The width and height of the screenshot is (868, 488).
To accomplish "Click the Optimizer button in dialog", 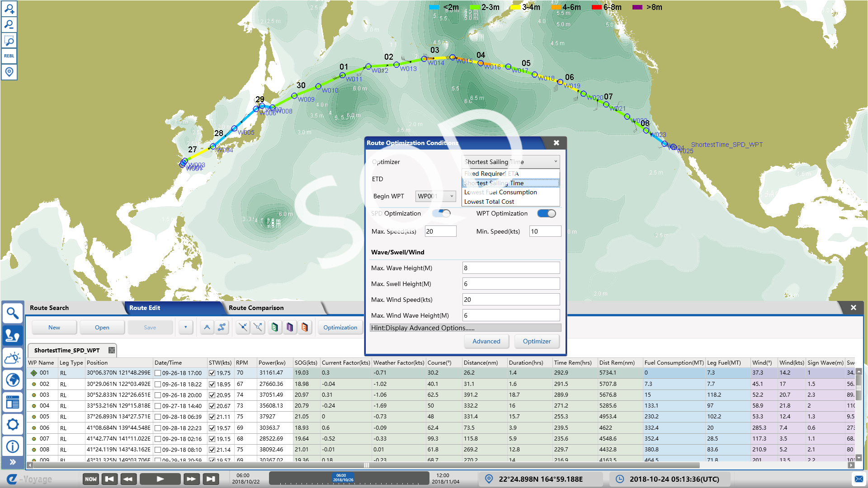I will 537,341.
